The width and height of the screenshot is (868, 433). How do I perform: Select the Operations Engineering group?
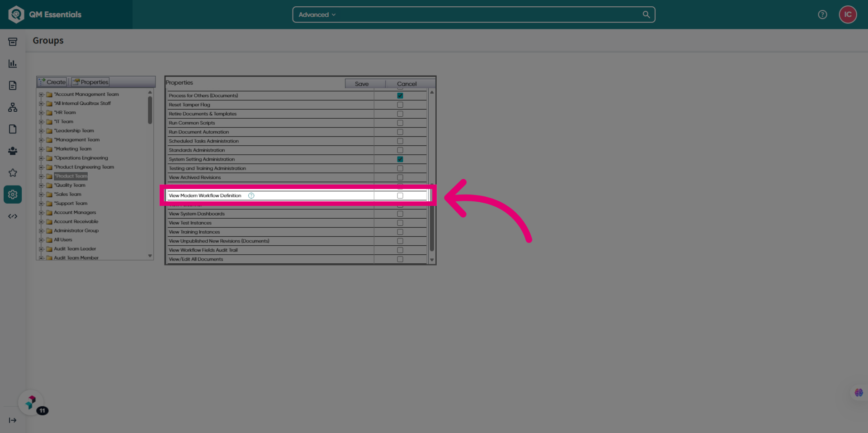(81, 158)
